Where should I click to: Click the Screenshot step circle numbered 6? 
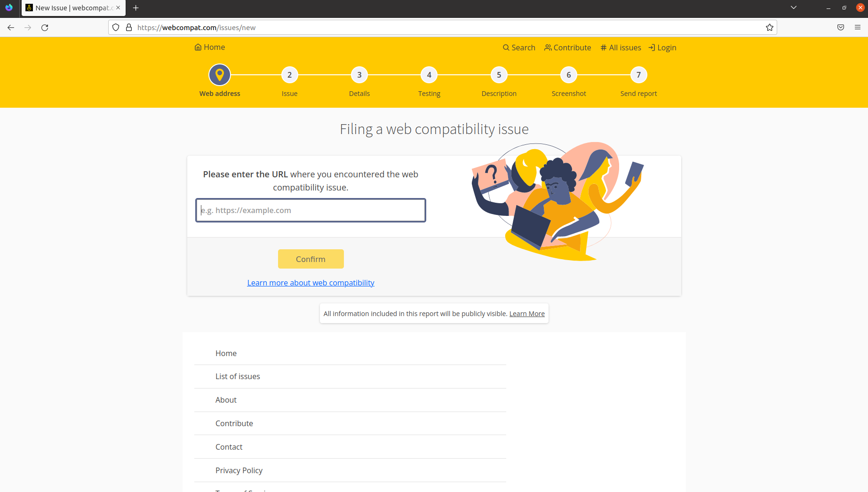(x=568, y=75)
